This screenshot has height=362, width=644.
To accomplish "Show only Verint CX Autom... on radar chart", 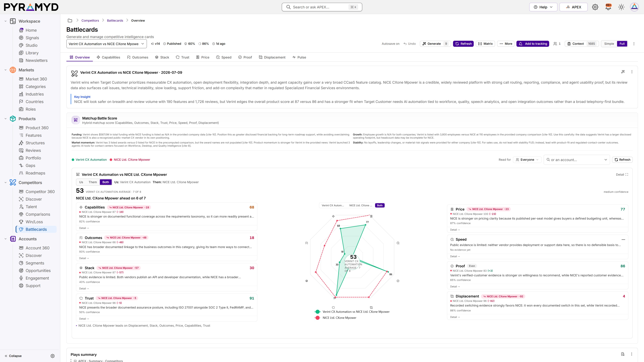I will [x=333, y=205].
